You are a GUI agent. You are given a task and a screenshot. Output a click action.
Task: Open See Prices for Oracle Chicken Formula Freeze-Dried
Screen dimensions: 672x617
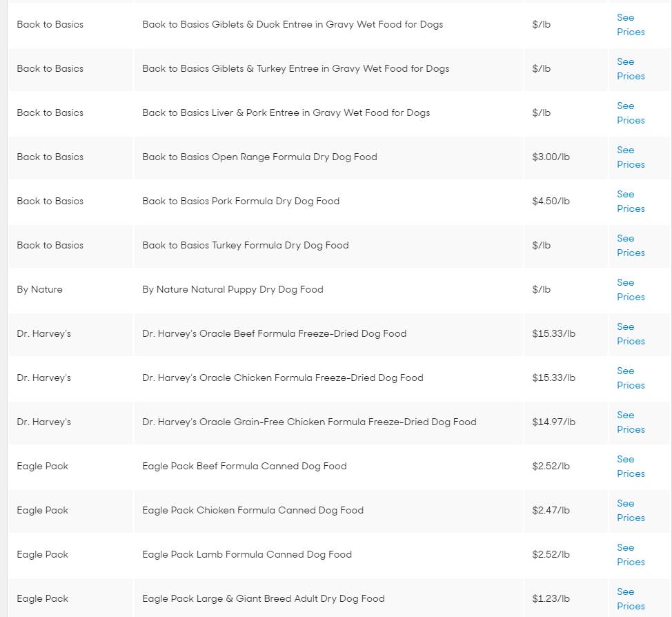tap(631, 378)
